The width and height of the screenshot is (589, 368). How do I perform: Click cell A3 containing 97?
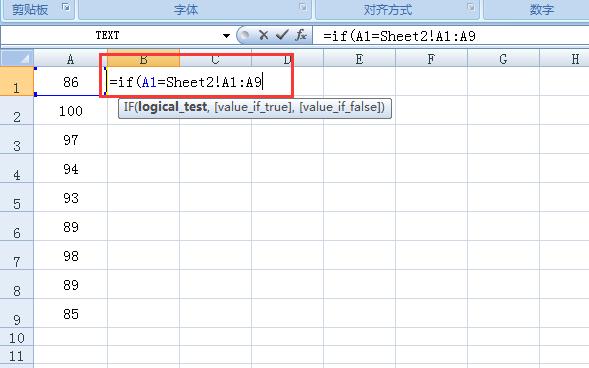click(x=71, y=139)
